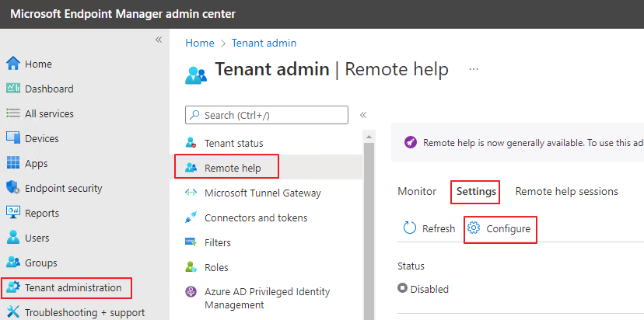Click the Azure AD Privileged Identity Management icon
This screenshot has height=320, width=644.
(x=191, y=292)
